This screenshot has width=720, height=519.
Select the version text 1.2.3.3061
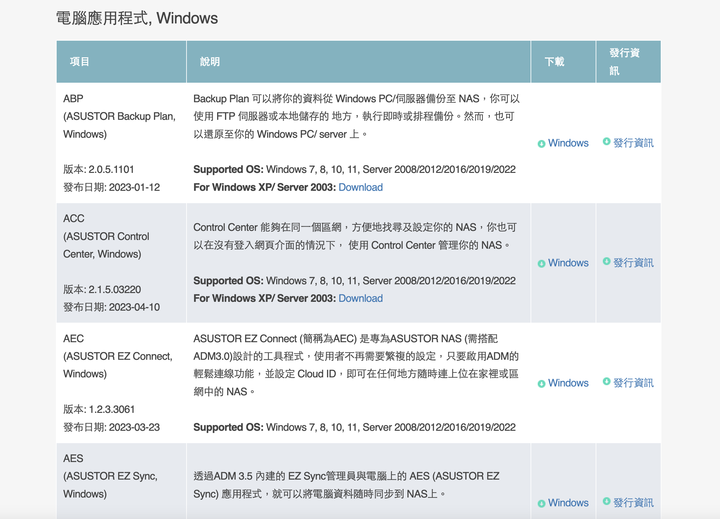click(112, 409)
